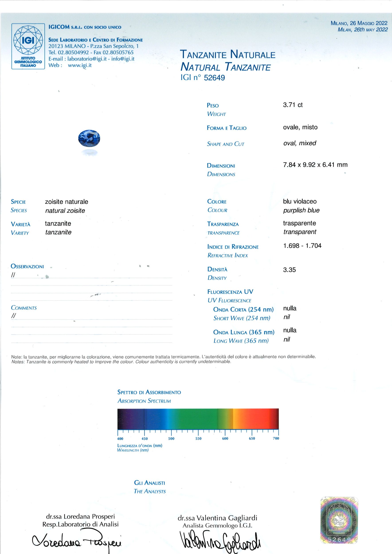Click the blue tanzanite gemstone photo
The width and height of the screenshot is (392, 554).
[x=89, y=138]
